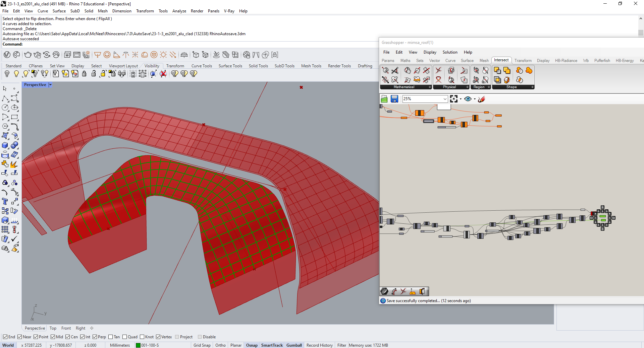
Task: Open Grasshopper file with green folder icon
Action: coord(384,99)
